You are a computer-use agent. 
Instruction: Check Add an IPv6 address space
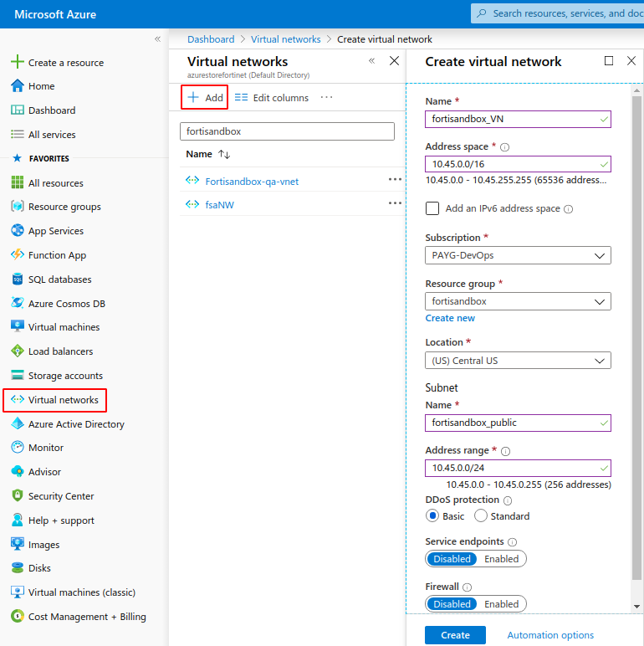click(432, 208)
